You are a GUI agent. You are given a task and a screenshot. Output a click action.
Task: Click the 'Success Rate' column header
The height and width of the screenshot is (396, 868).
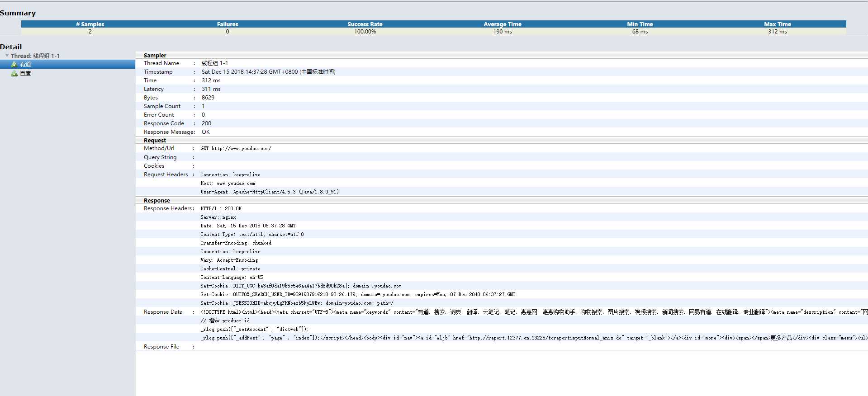[365, 24]
